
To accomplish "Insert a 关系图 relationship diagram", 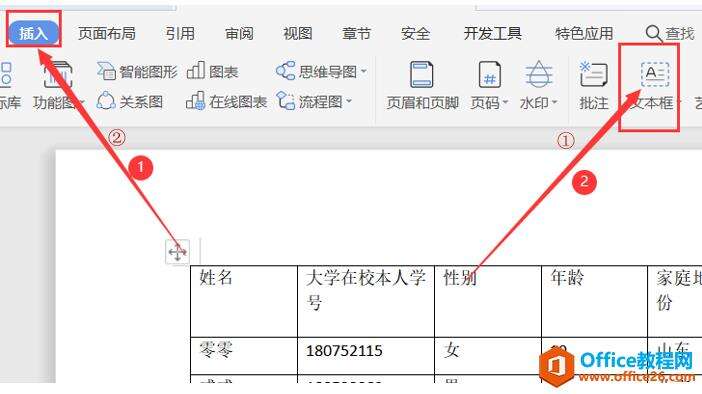I will pos(130,102).
